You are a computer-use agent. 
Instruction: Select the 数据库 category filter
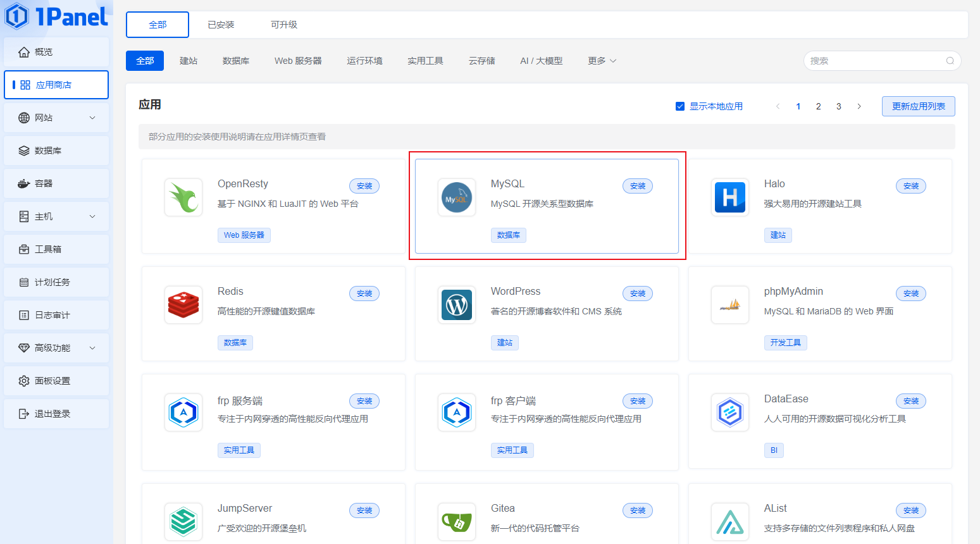(x=236, y=61)
